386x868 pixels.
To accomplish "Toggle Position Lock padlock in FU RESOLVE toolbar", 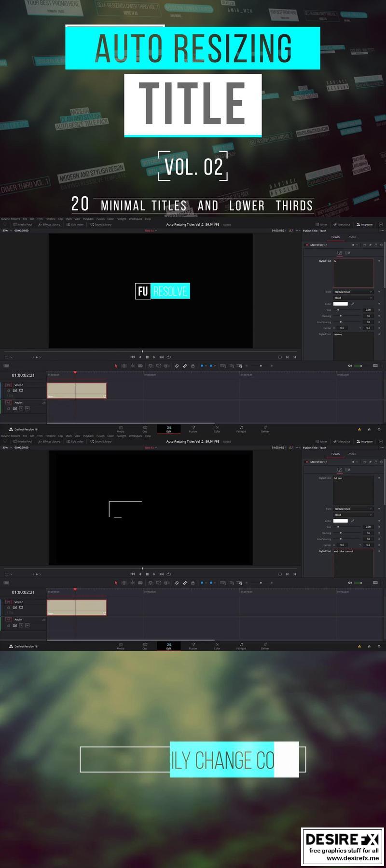I will (x=193, y=366).
